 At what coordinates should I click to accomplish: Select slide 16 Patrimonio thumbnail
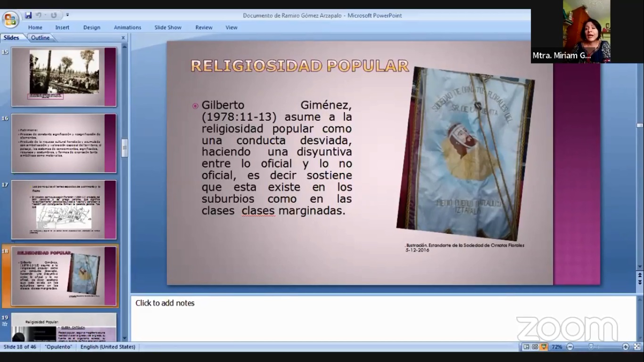(64, 143)
